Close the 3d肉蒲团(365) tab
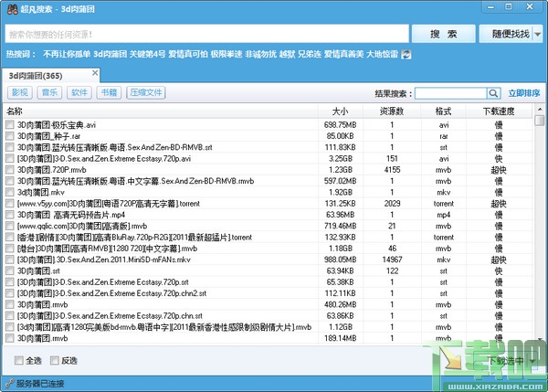The width and height of the screenshot is (548, 392). [x=95, y=73]
